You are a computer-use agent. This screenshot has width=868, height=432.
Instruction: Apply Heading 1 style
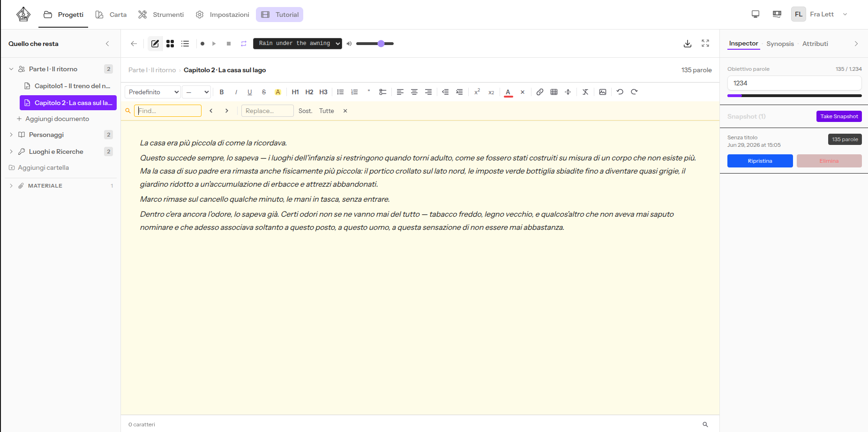295,92
